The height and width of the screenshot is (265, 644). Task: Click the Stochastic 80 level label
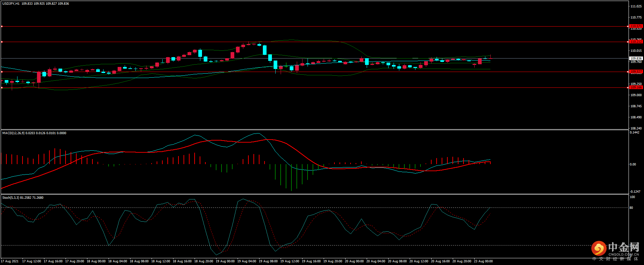tap(631, 208)
